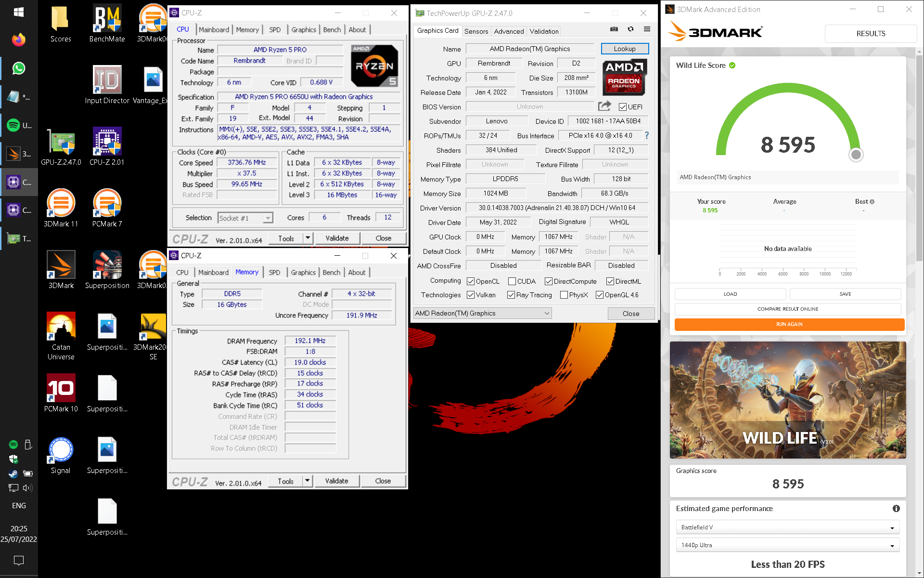Open Windows Start menu
Viewport: 924px width, 578px height.
coord(19,12)
